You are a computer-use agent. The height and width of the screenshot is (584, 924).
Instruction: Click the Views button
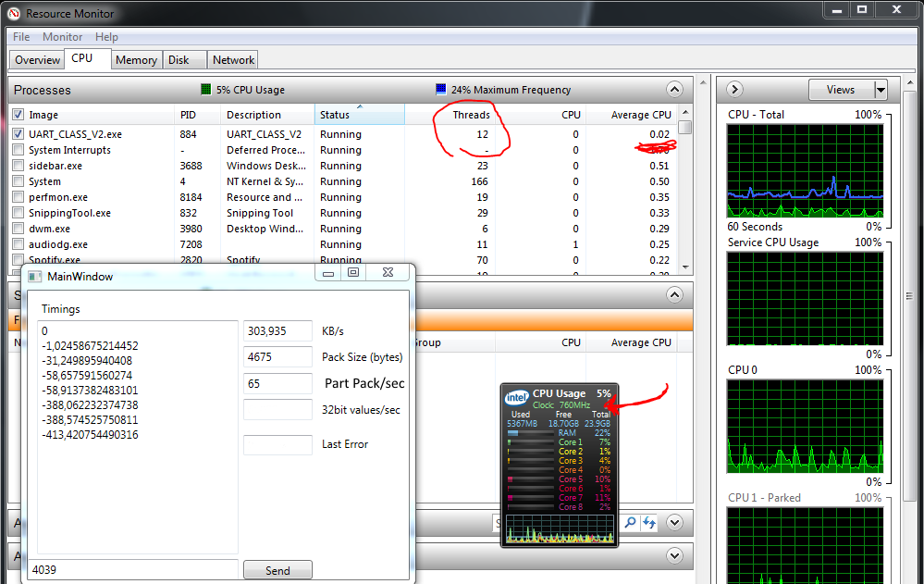pos(841,91)
